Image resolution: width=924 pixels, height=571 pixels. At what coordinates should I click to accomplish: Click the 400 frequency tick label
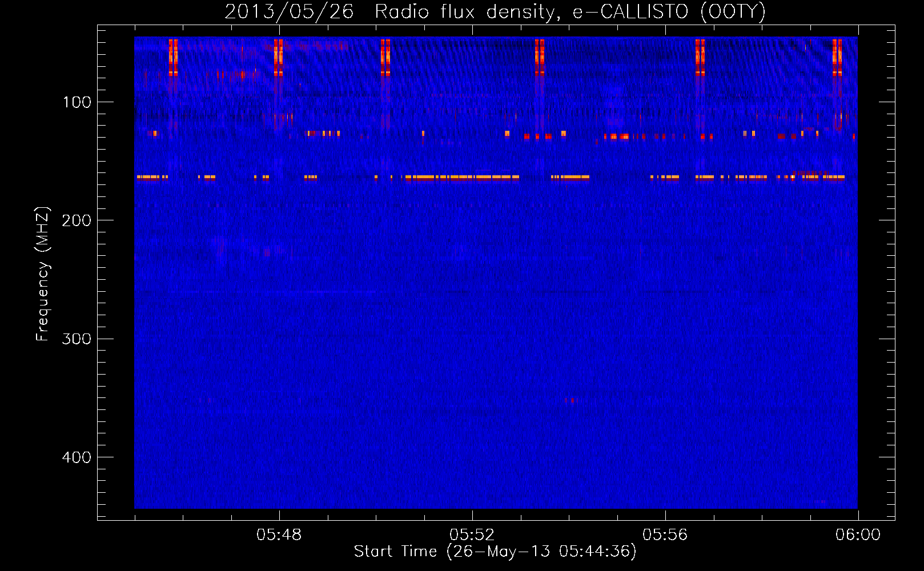77,457
